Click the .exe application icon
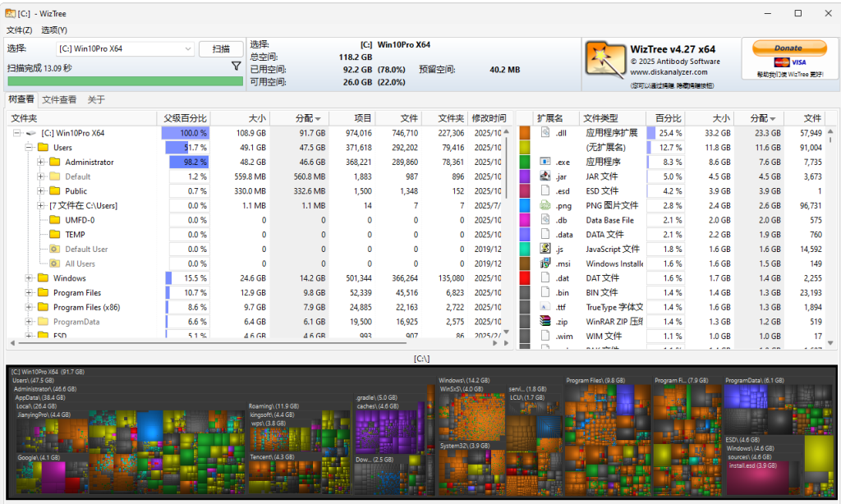The height and width of the screenshot is (504, 841). tap(545, 162)
